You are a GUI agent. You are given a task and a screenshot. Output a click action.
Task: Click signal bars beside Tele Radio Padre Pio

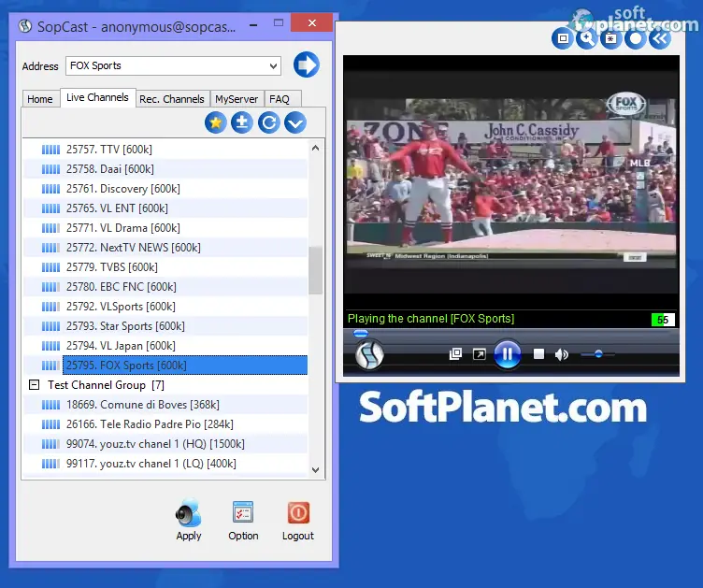coord(50,424)
